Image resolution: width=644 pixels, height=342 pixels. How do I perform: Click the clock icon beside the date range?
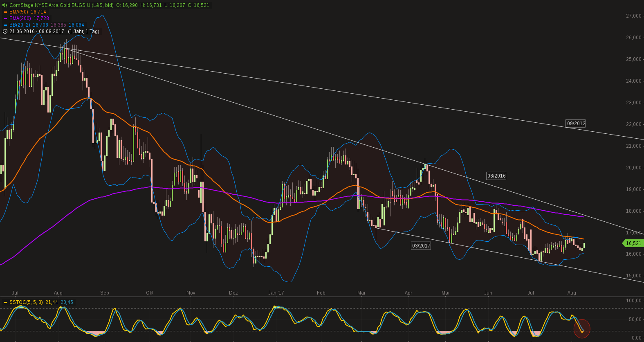point(5,32)
